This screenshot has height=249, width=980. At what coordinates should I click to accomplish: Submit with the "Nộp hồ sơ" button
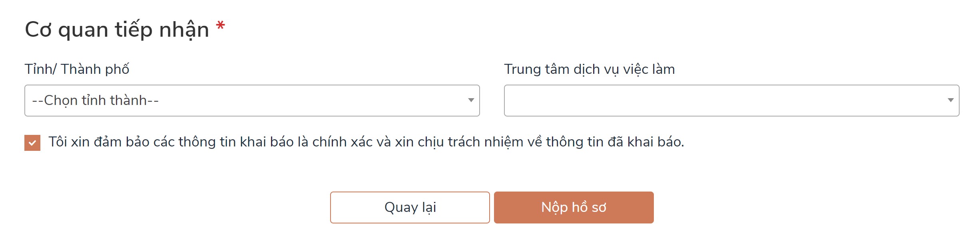coord(574,207)
